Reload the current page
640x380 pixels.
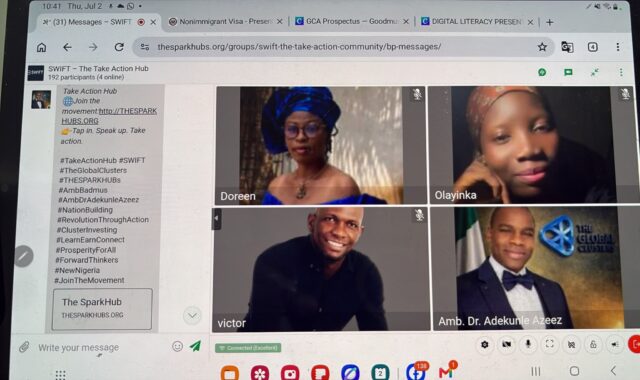(x=119, y=47)
